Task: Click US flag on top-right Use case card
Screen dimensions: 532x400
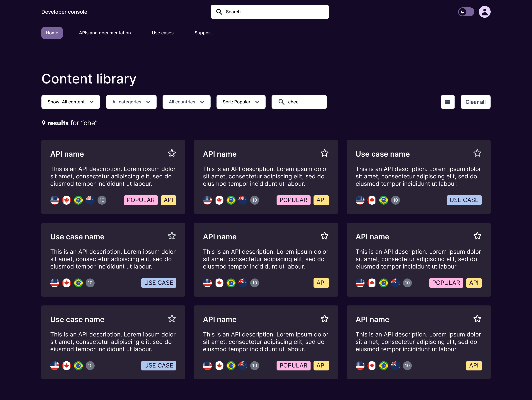Action: pyautogui.click(x=360, y=200)
